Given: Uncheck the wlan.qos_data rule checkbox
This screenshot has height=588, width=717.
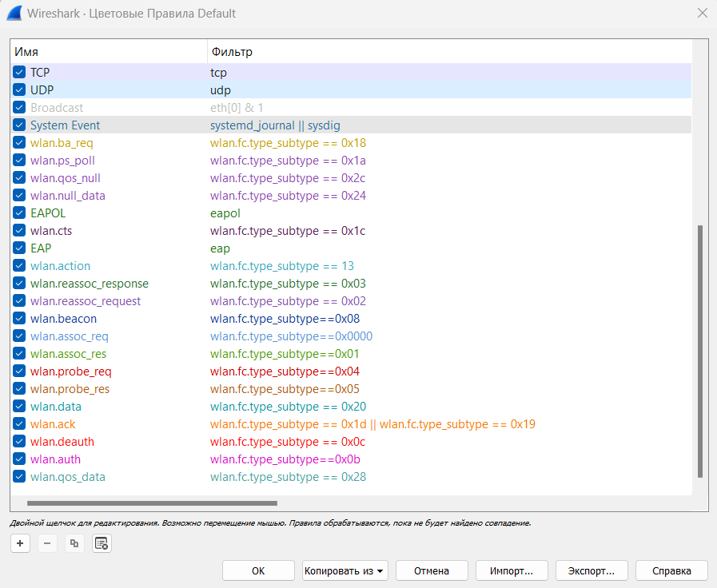Looking at the screenshot, I should click(19, 476).
